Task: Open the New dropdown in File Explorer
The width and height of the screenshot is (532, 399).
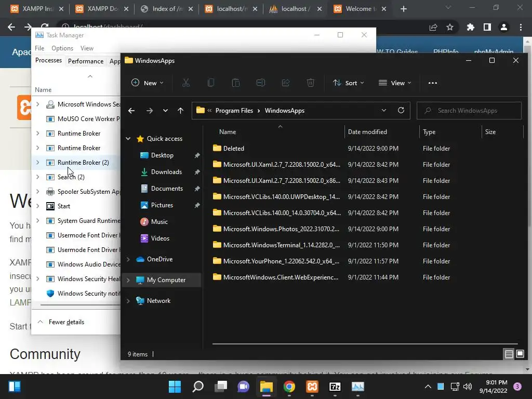Action: (147, 83)
